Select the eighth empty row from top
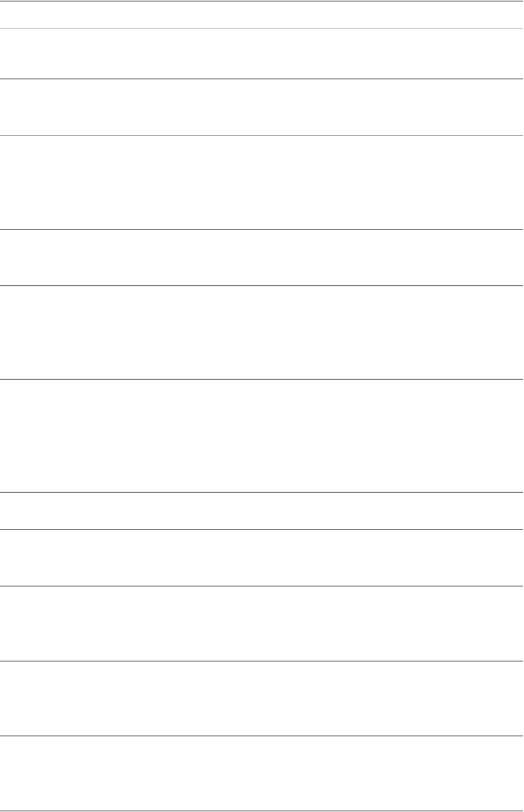Screen dimensions: 524x812 (261, 511)
